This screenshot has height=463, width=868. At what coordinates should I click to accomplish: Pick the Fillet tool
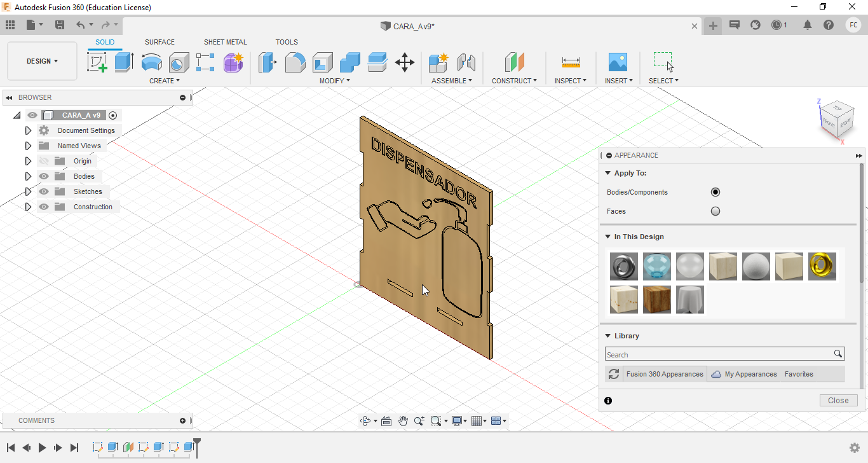tap(295, 62)
